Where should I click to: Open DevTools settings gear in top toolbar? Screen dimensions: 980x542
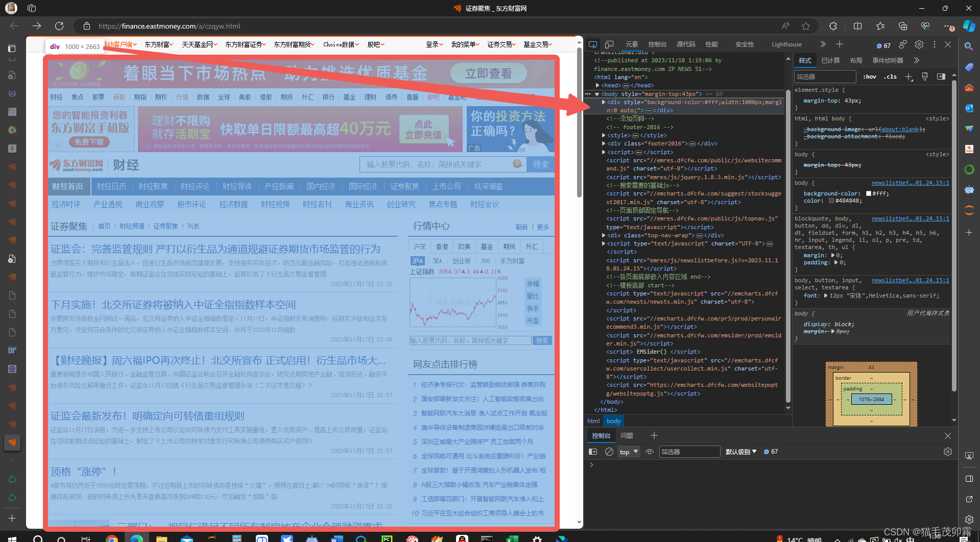(x=919, y=44)
